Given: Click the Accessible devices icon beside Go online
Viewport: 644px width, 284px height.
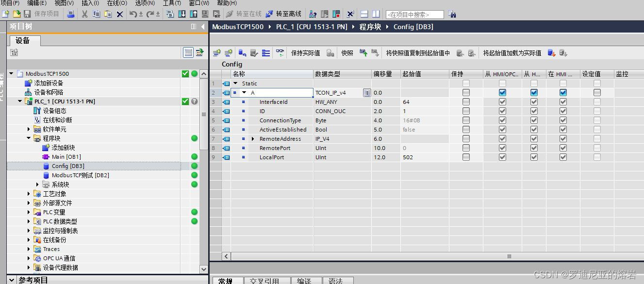Looking at the screenshot, I should (x=312, y=14).
